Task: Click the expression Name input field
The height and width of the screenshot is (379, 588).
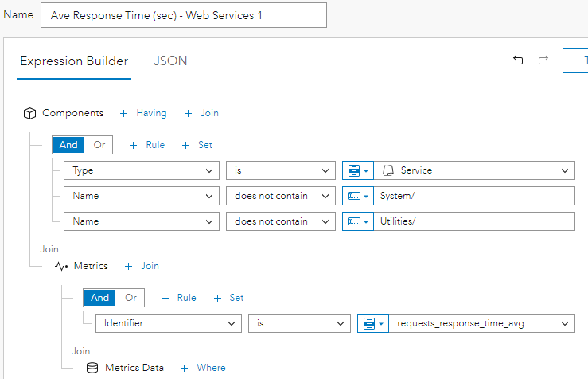Action: coord(184,15)
